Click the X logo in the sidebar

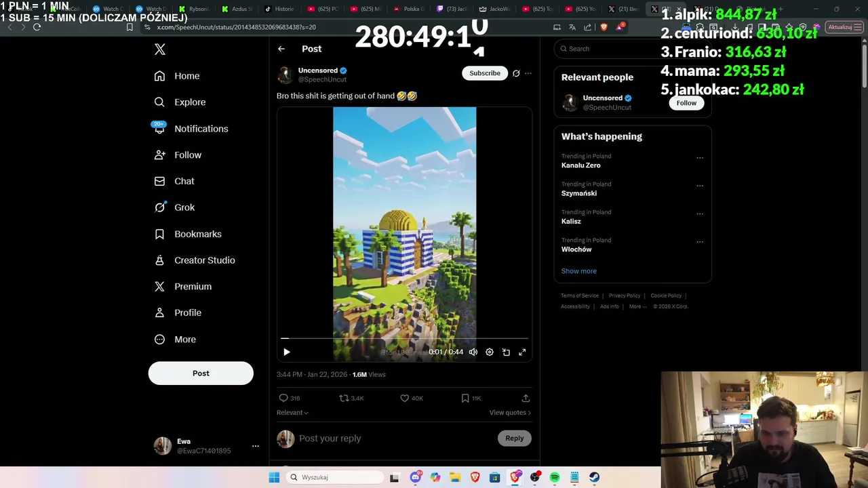[x=160, y=49]
